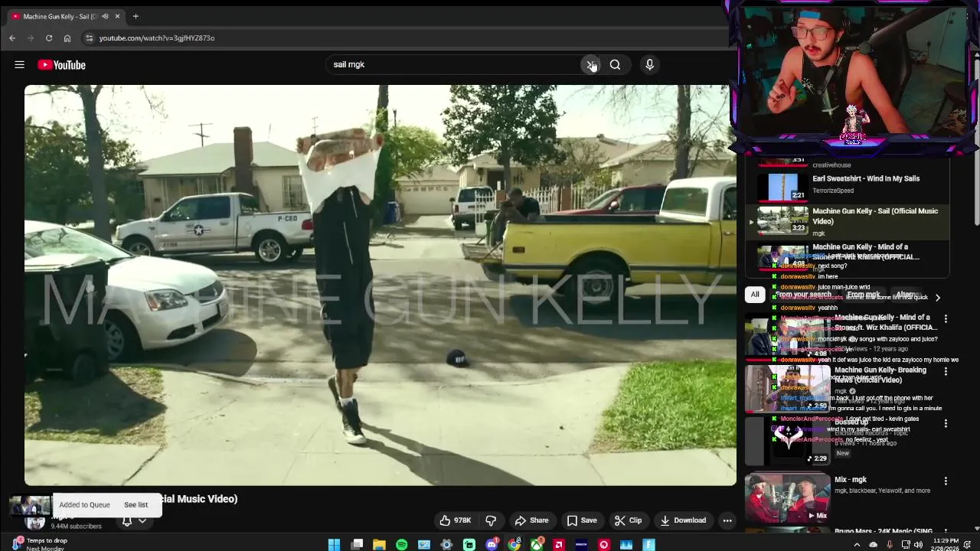Select 'From your search' chip
Image resolution: width=980 pixels, height=551 pixels.
tap(803, 295)
